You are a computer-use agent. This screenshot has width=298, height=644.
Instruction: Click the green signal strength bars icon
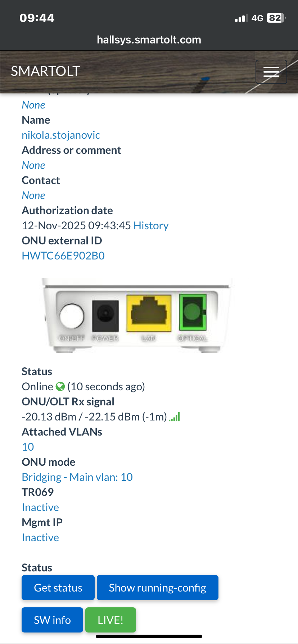pos(175,417)
